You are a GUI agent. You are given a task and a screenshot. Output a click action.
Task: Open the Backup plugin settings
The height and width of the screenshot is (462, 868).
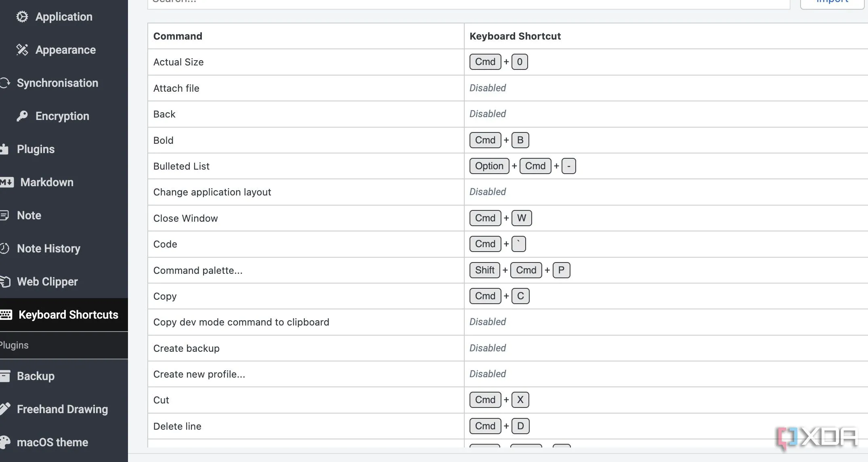click(x=64, y=376)
